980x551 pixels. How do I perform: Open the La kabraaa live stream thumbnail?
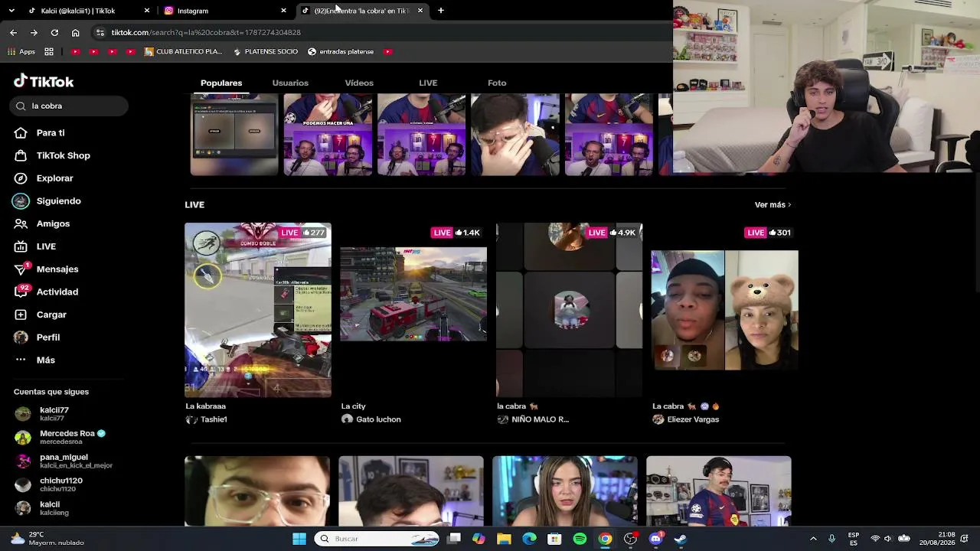pyautogui.click(x=258, y=310)
